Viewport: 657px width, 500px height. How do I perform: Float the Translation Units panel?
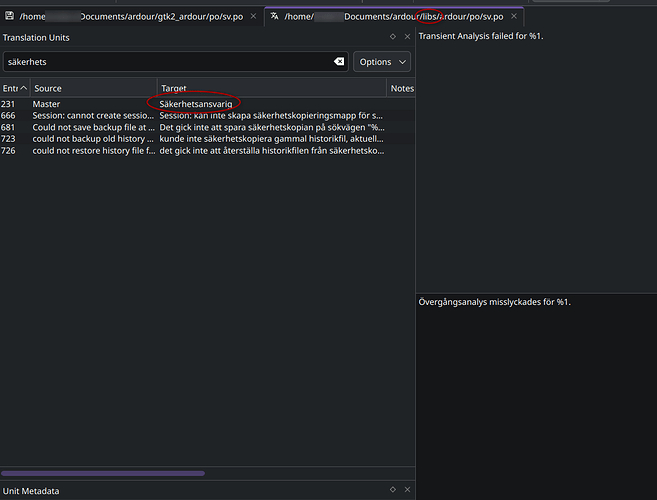(393, 37)
